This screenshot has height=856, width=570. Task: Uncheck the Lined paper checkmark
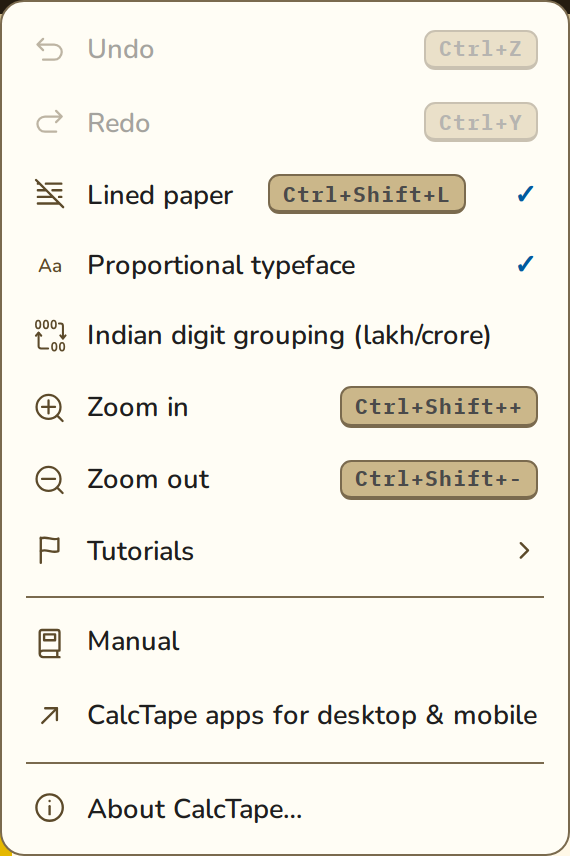[x=525, y=194]
